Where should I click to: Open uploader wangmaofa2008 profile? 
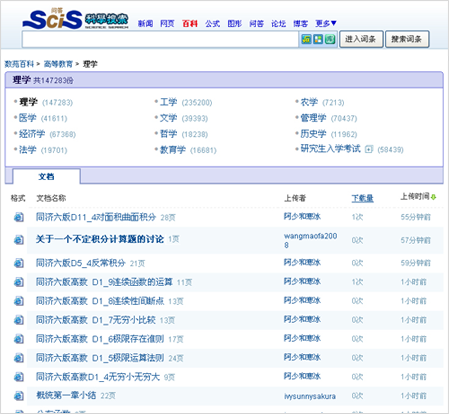click(x=310, y=240)
